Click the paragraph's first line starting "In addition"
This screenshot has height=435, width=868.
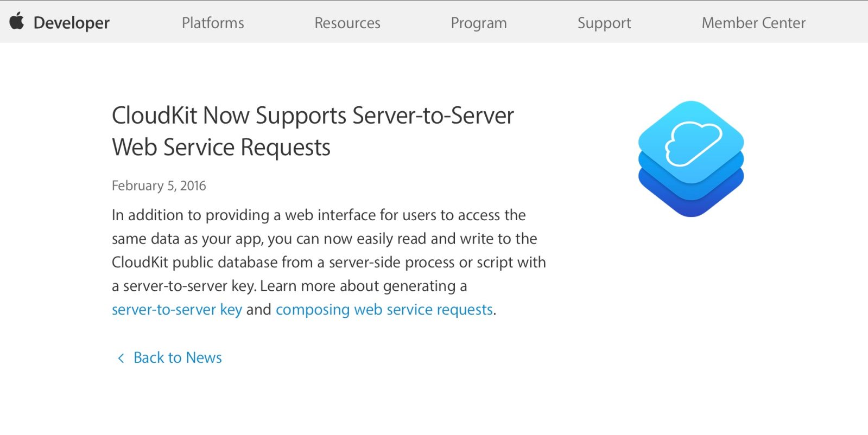click(319, 215)
